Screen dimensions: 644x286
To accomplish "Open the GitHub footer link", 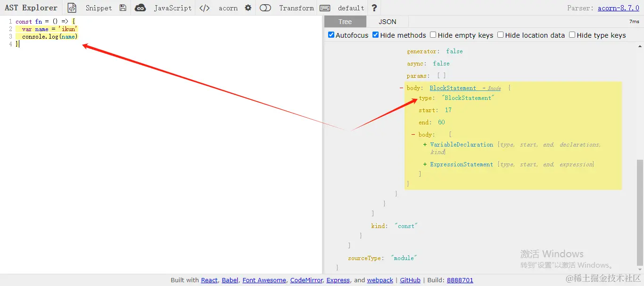I will pos(410,280).
